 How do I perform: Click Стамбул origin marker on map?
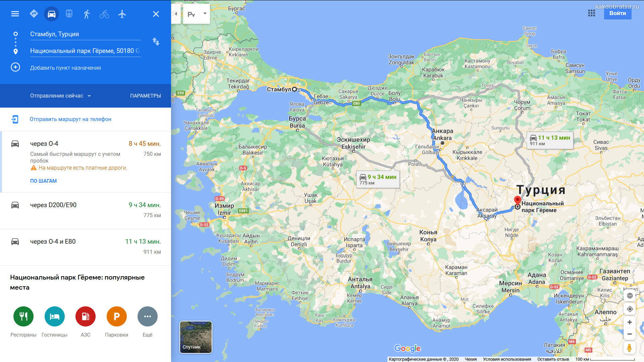[294, 89]
